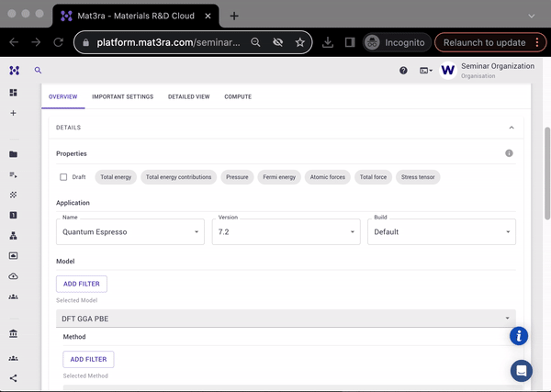Click the blue info floating button
Screen dimensions: 551x392
point(519,336)
